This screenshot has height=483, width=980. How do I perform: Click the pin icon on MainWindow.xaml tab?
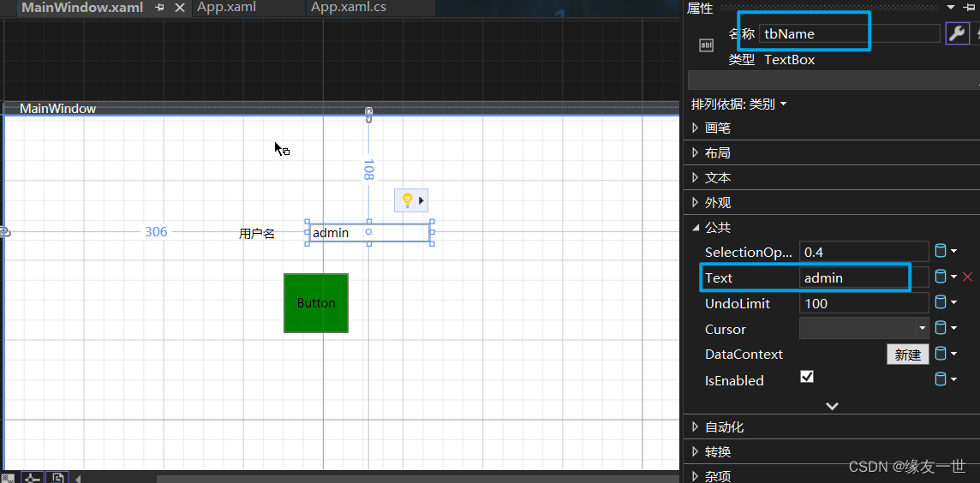coord(159,8)
